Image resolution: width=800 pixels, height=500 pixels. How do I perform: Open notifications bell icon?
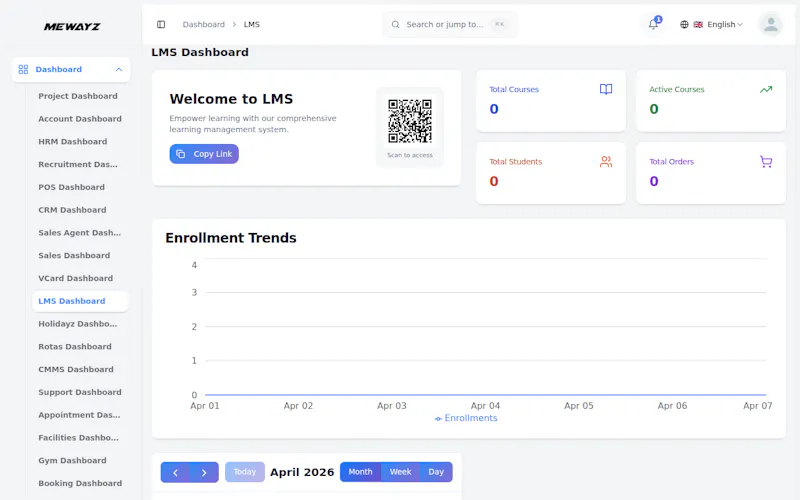tap(653, 24)
